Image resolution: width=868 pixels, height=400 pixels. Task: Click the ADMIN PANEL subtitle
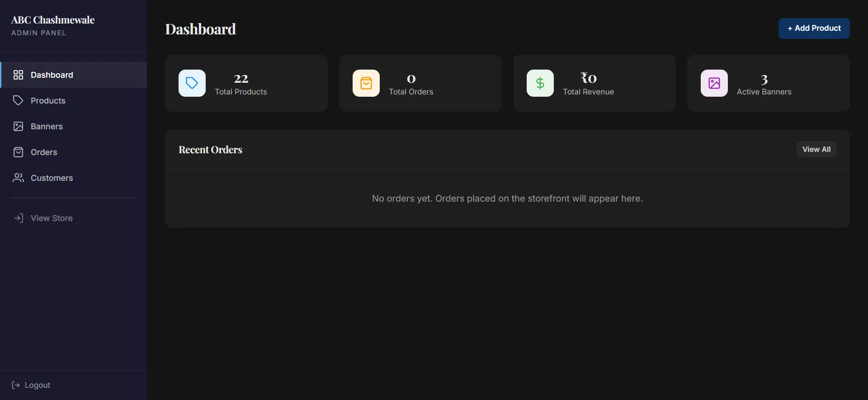pyautogui.click(x=39, y=33)
